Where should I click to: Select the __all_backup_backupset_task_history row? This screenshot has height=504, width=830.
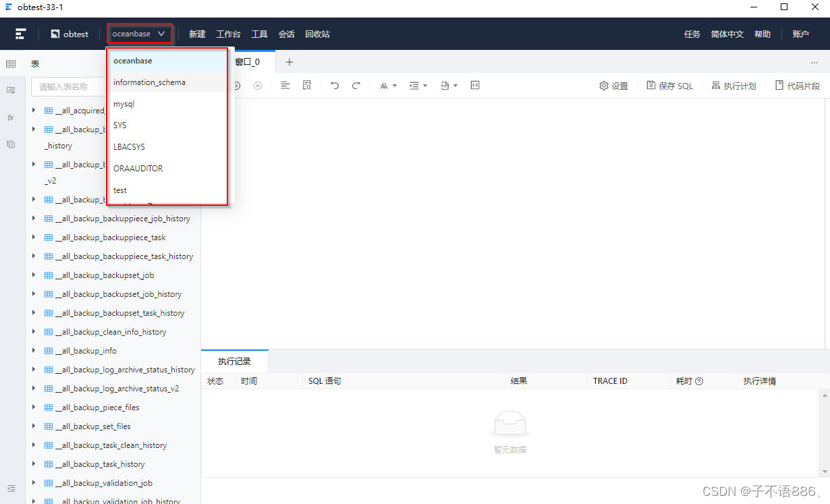pos(113,313)
